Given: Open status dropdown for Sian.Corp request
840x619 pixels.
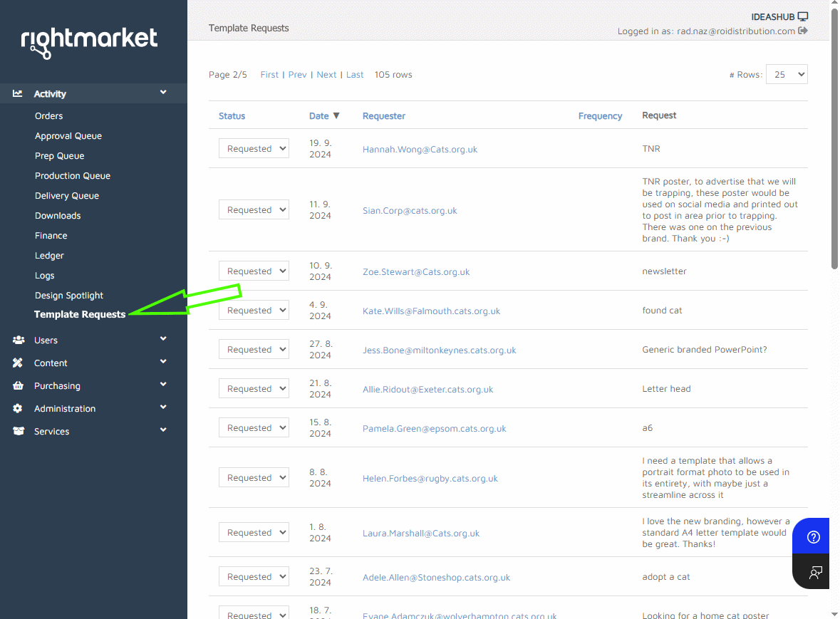Looking at the screenshot, I should point(254,210).
